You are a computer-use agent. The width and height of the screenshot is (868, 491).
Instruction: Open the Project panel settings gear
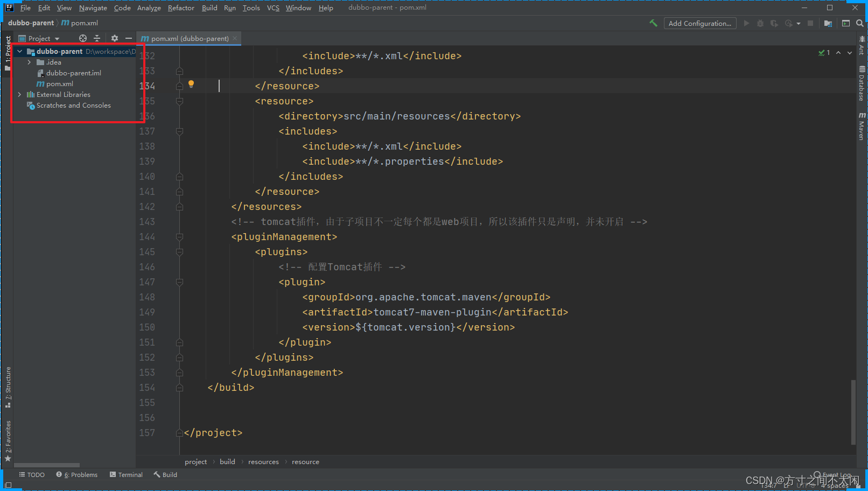pos(114,38)
